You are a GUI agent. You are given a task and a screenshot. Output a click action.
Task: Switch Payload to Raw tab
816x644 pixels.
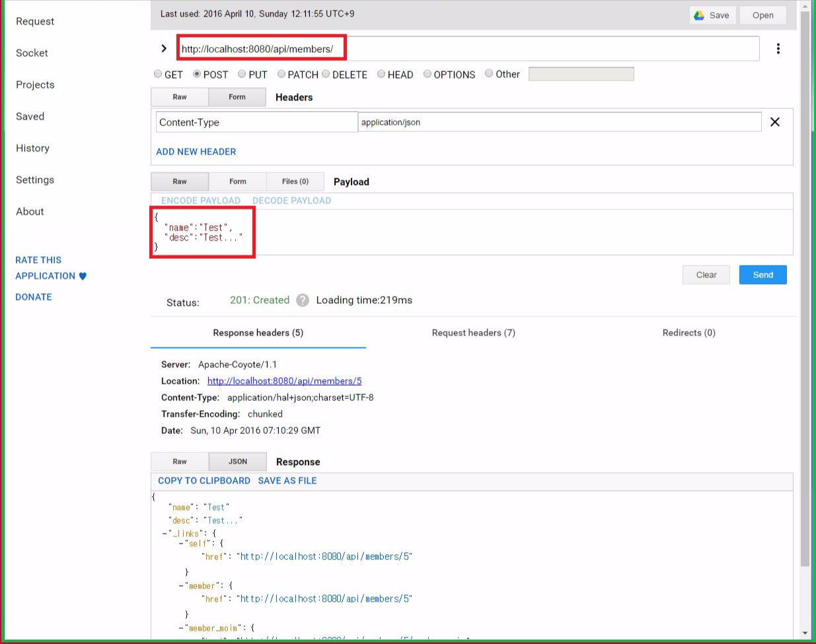click(180, 182)
